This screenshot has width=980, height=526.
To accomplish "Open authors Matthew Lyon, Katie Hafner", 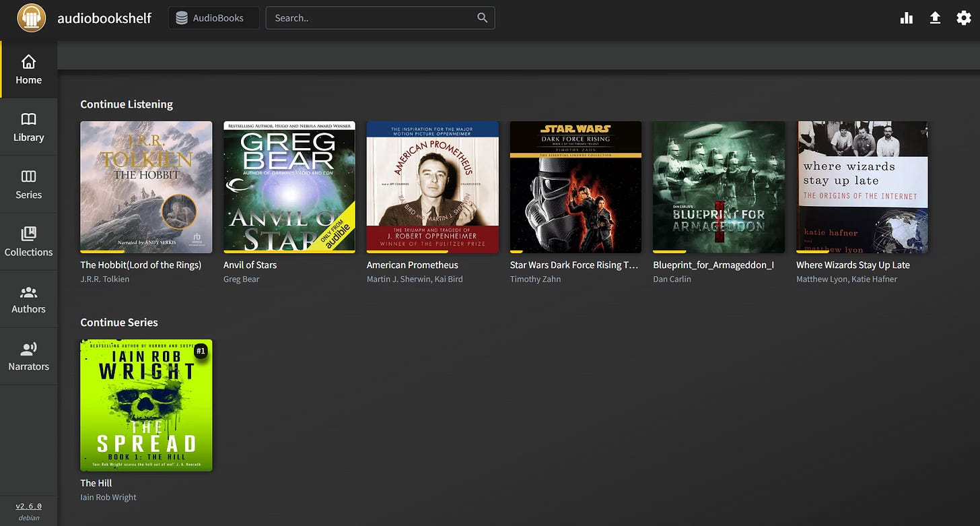I will [847, 279].
